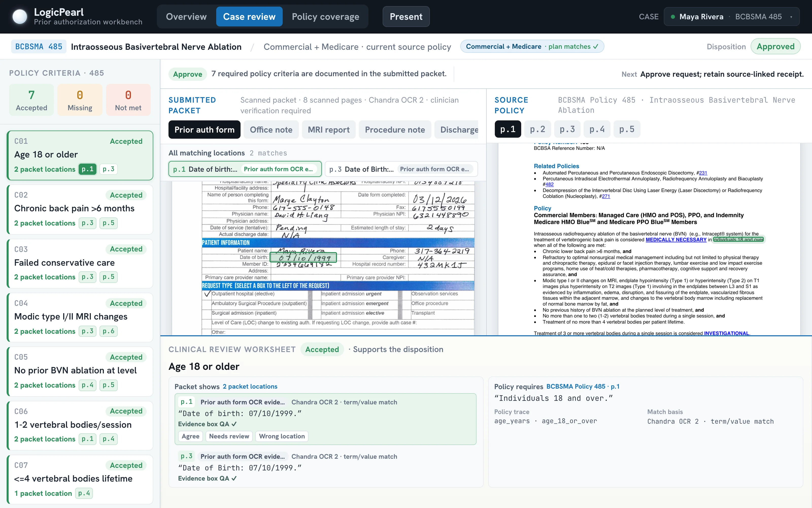
Task: Click the Present button
Action: [406, 17]
